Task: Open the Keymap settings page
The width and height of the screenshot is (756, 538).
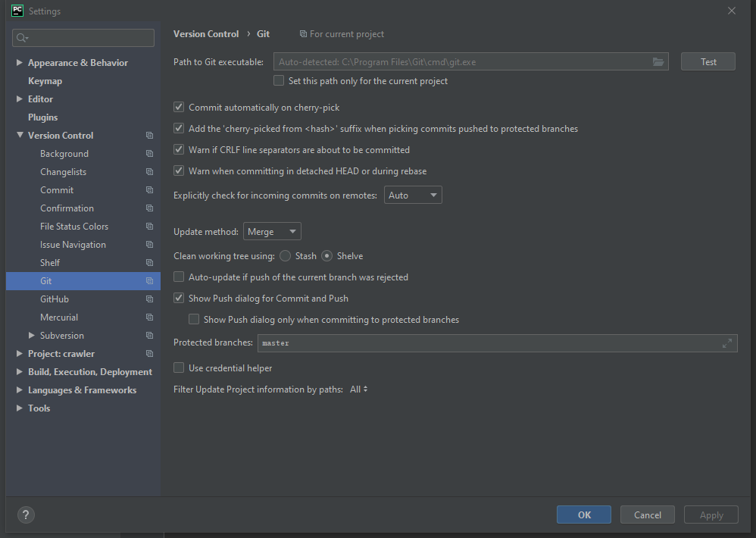Action: click(45, 81)
